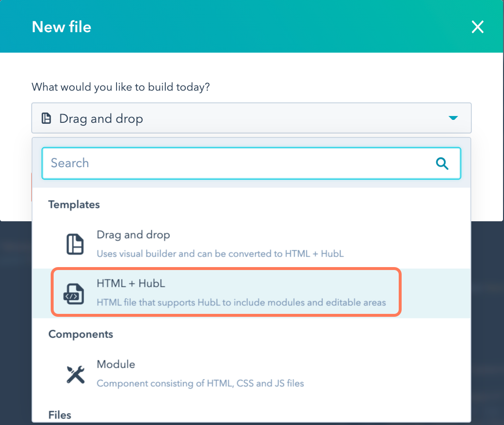
Task: Click 'HTML file that supports HubL' description
Action: tap(241, 303)
